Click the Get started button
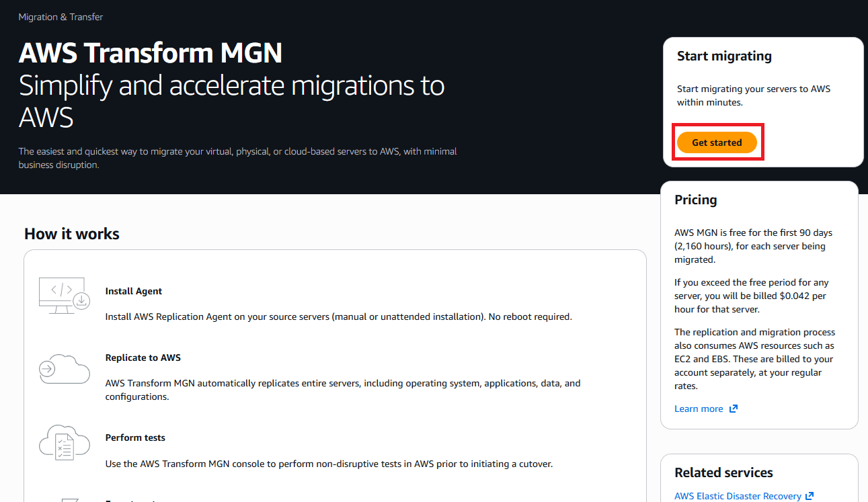 pos(717,142)
